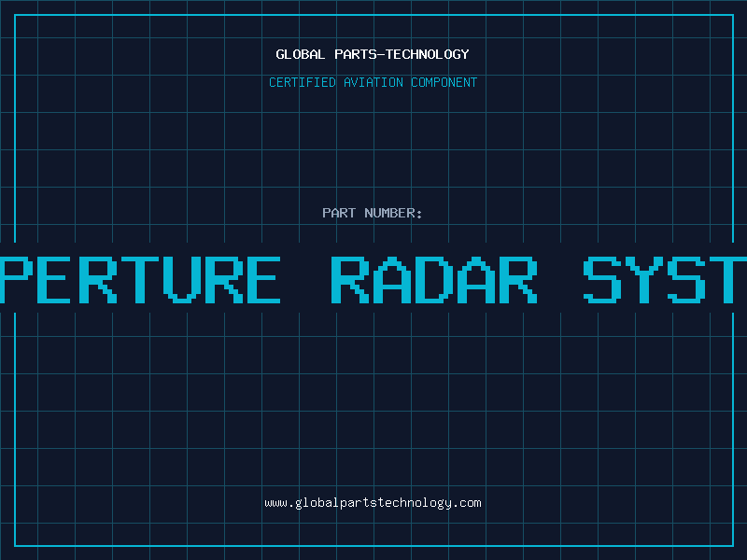Viewport: 747px width, 560px height.
Task: Click the word PART in the label
Action: [339, 213]
